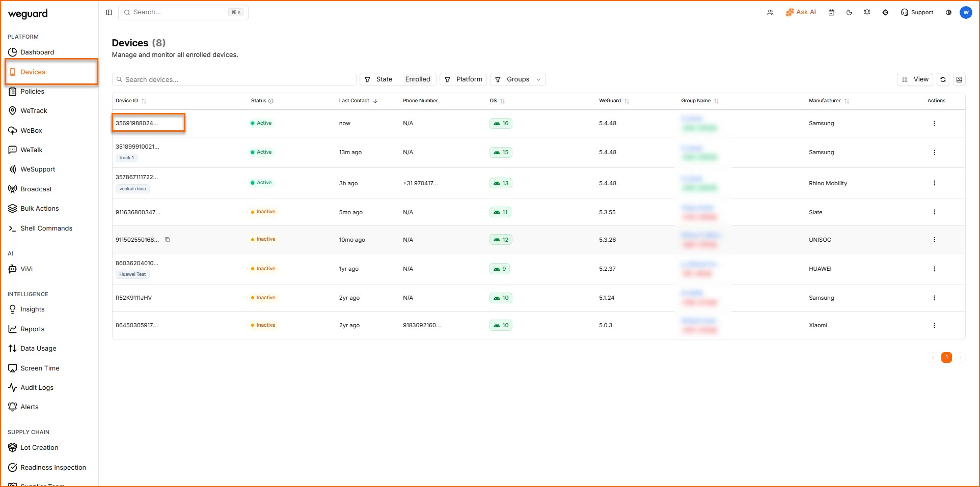Open Shell Commands from sidebar
980x487 pixels.
coord(46,228)
